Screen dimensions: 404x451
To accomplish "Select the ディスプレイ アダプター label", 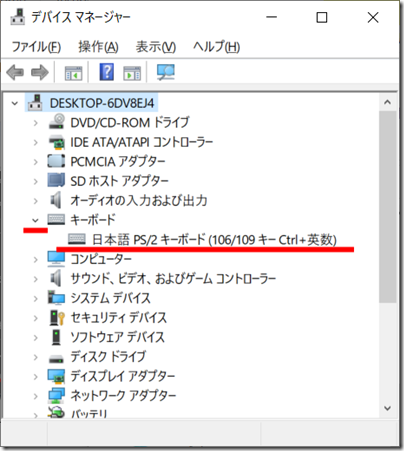I will (x=123, y=376).
